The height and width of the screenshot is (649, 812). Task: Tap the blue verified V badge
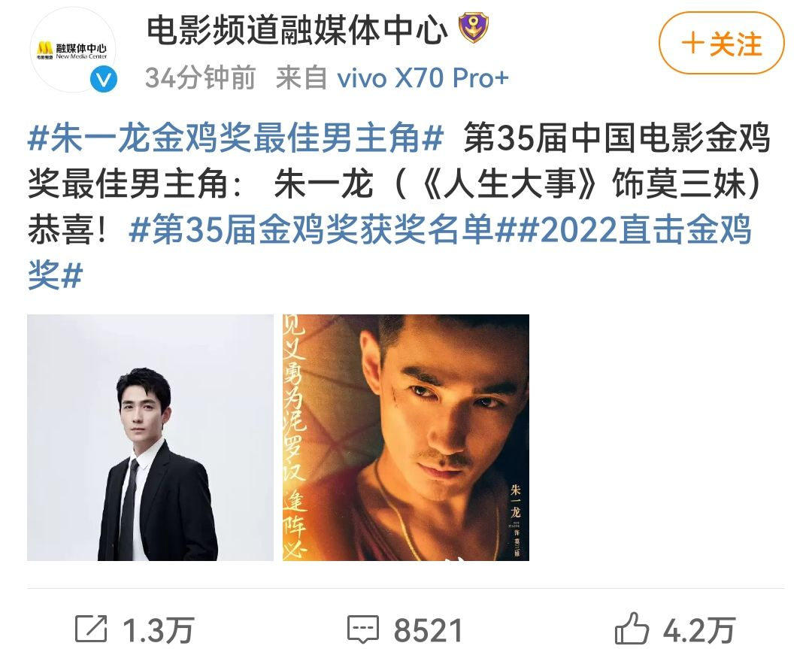point(104,80)
